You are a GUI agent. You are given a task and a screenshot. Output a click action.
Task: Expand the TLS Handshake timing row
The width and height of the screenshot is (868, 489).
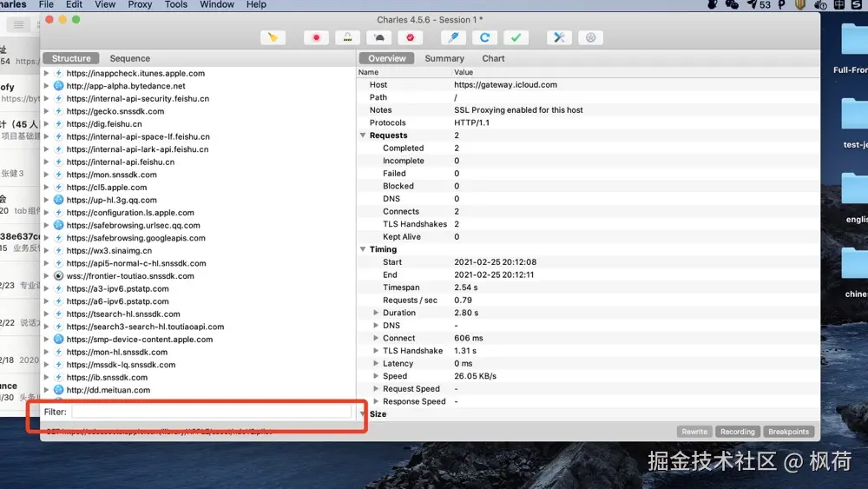tap(376, 351)
